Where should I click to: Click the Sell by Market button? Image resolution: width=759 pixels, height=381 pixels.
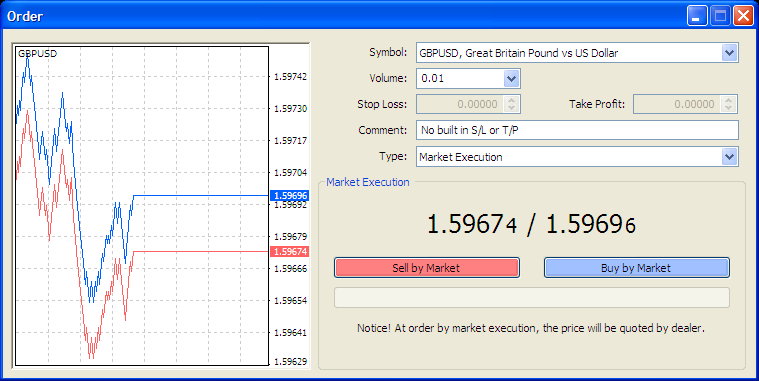click(x=426, y=268)
